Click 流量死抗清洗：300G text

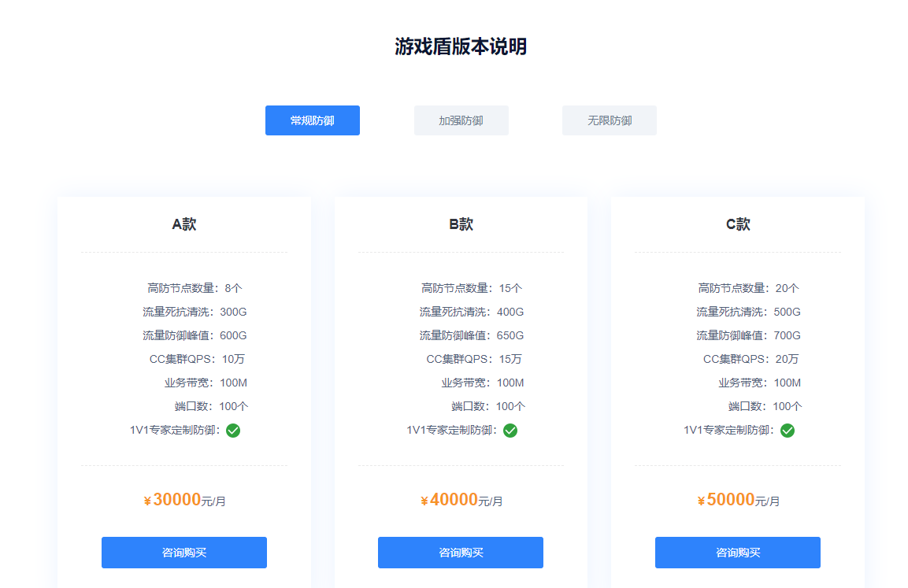click(195, 312)
